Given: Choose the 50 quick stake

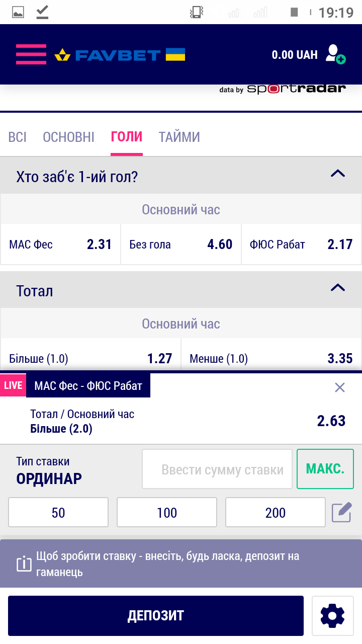Looking at the screenshot, I should [x=58, y=513].
